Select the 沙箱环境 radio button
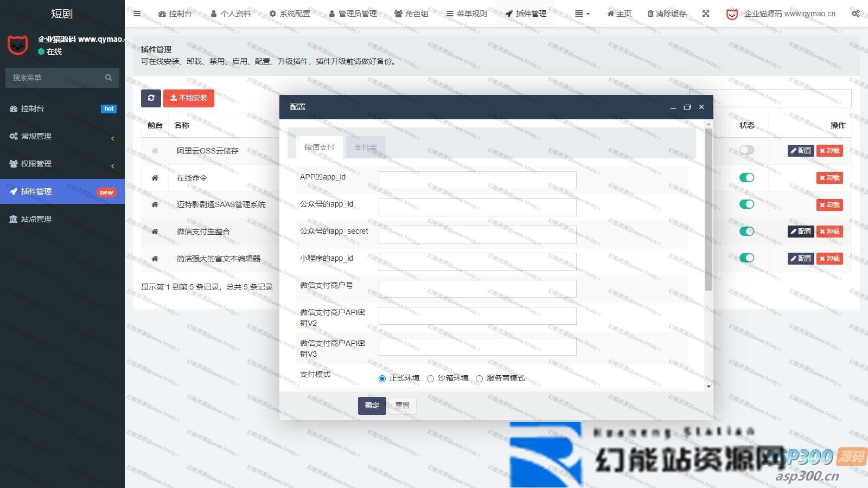This screenshot has height=488, width=868. 430,378
